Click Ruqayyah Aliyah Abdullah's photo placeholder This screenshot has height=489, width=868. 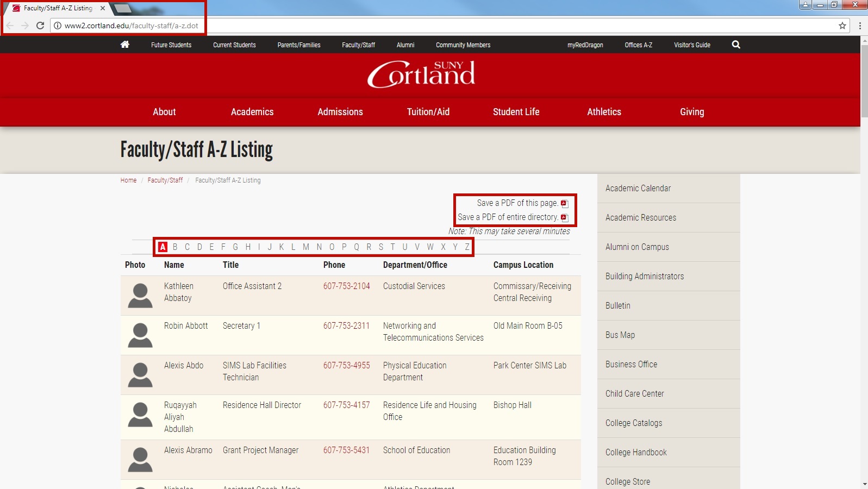[x=140, y=415]
